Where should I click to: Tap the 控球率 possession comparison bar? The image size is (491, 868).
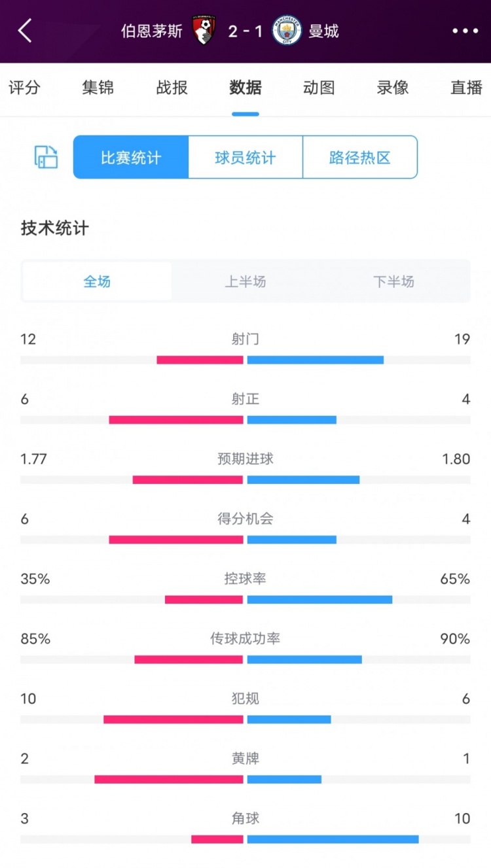tap(245, 599)
